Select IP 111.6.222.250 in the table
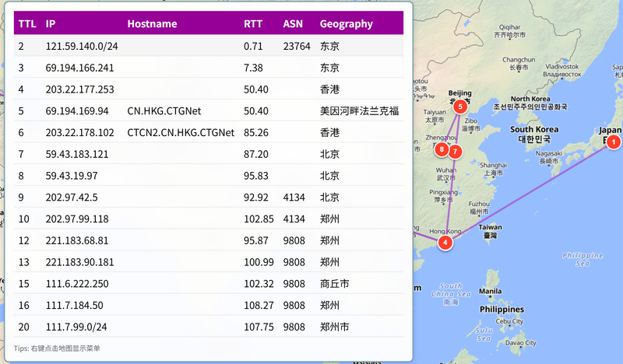The height and width of the screenshot is (364, 623). pos(76,283)
